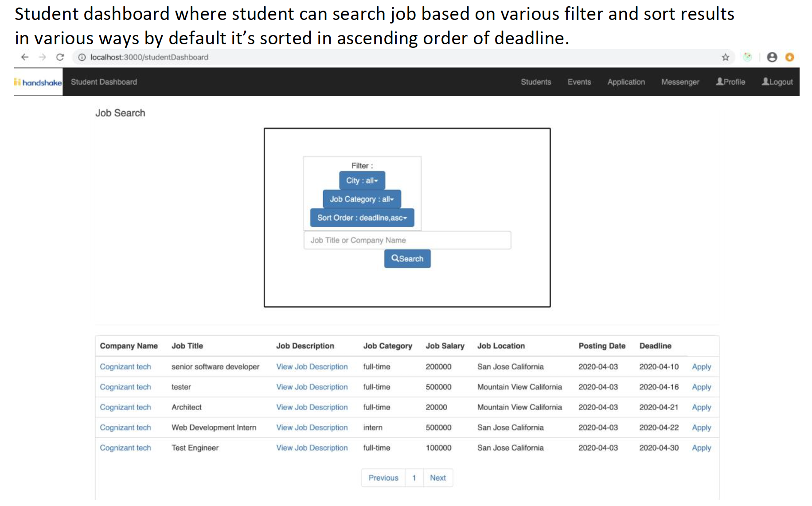
Task: Focus the Job Title or Company Name field
Action: (407, 240)
